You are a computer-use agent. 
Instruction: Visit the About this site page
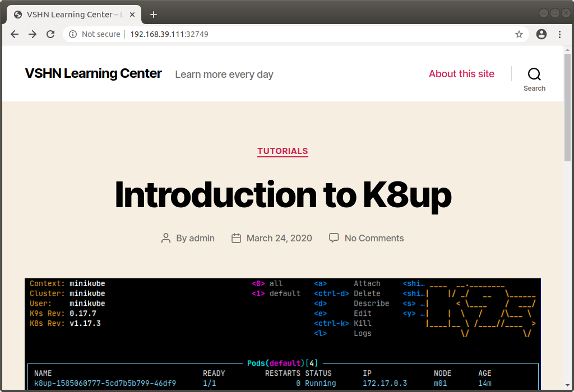click(x=461, y=74)
